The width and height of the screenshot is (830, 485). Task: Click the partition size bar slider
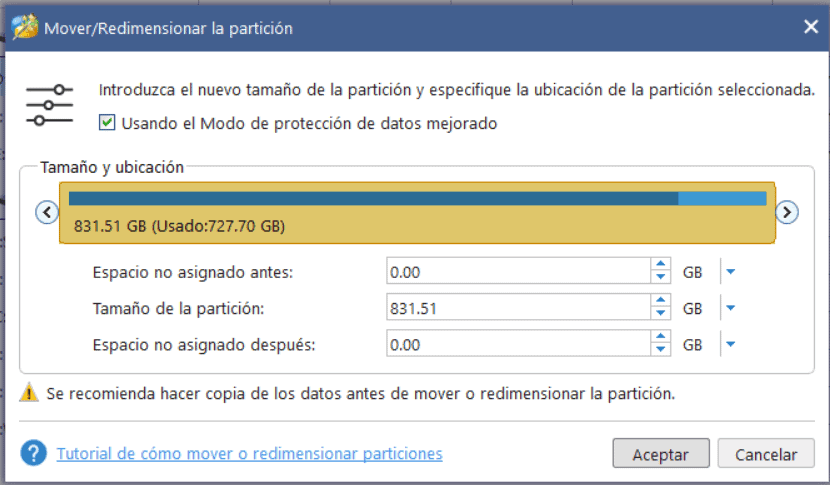[x=418, y=212]
